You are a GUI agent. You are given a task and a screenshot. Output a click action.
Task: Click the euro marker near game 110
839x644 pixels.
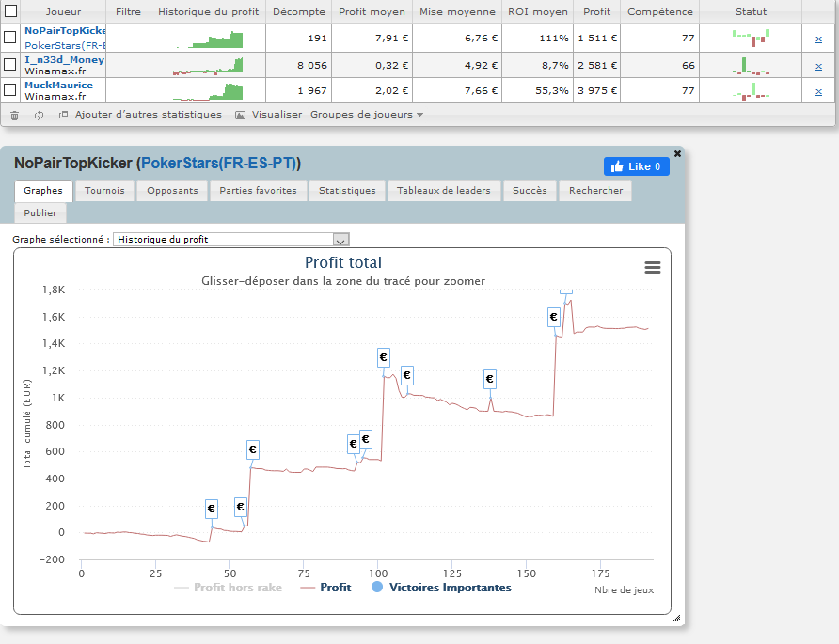click(x=406, y=375)
